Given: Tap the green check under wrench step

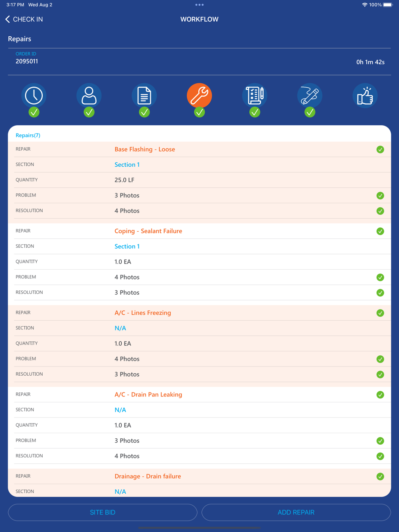Looking at the screenshot, I should [199, 112].
